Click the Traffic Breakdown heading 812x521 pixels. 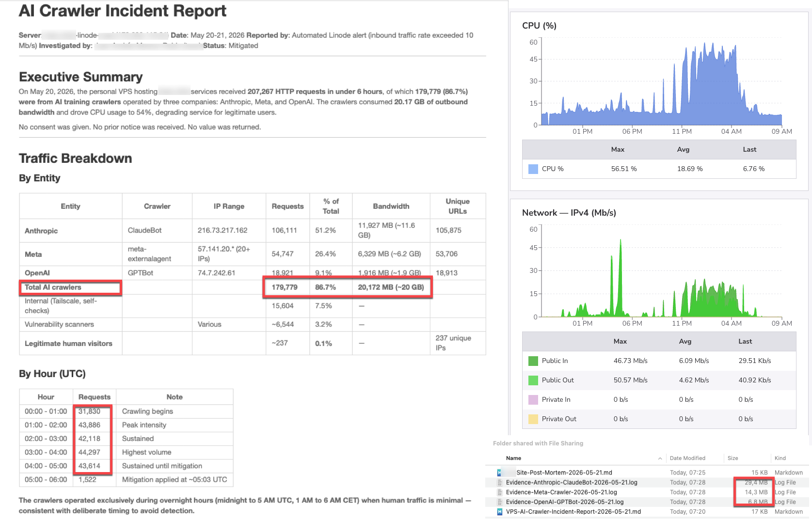click(x=76, y=158)
